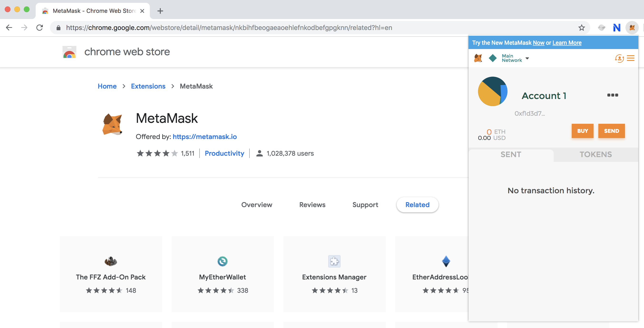This screenshot has height=328, width=644.
Task: Click the truncated address 0xf1d3d7...
Action: pyautogui.click(x=530, y=114)
